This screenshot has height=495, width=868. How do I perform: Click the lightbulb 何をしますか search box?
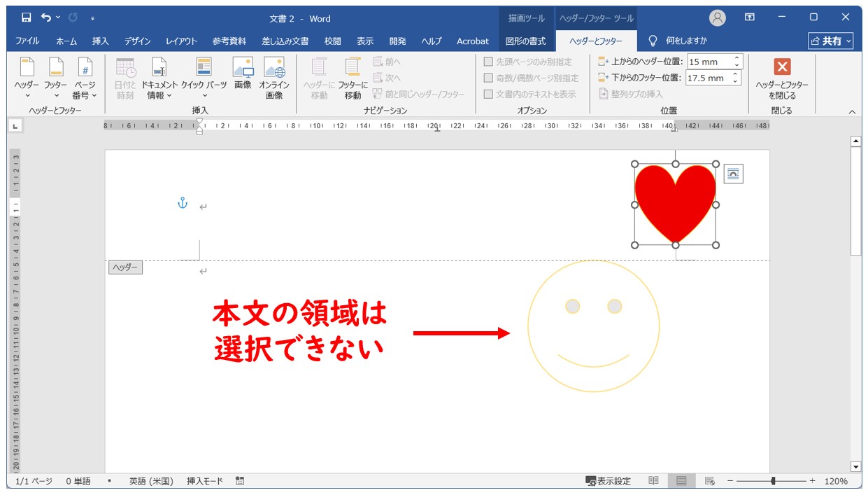coord(678,41)
